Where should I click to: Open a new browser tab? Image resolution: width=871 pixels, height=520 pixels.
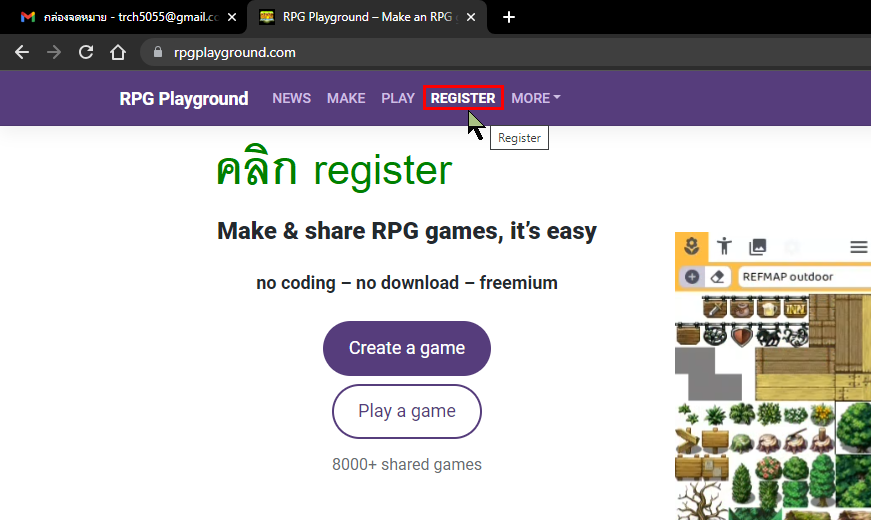coord(508,17)
